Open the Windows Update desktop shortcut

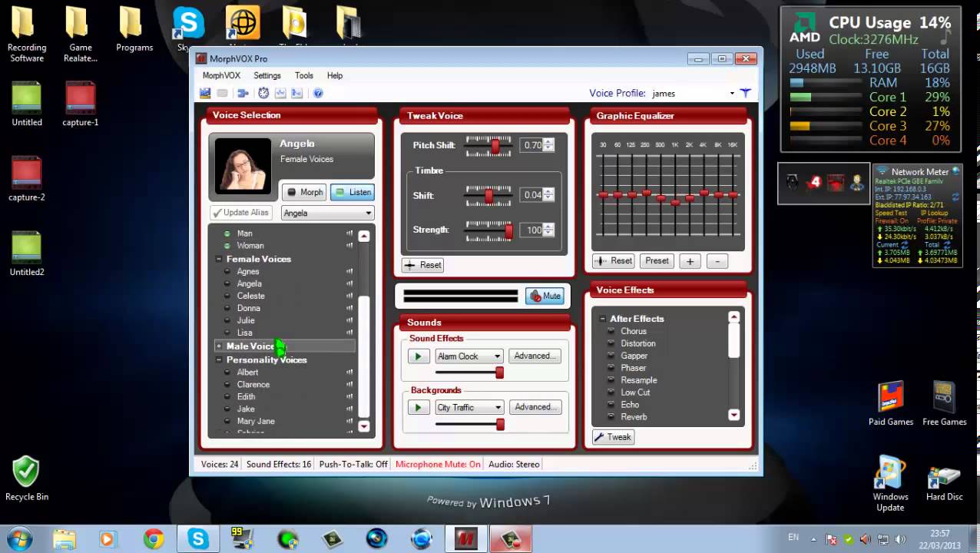click(891, 484)
